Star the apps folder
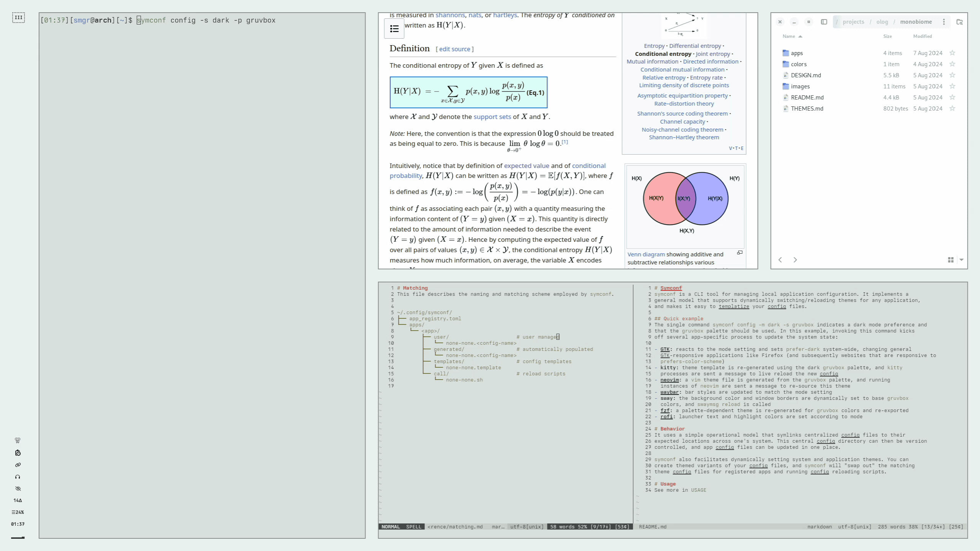This screenshot has height=551, width=980. click(952, 53)
